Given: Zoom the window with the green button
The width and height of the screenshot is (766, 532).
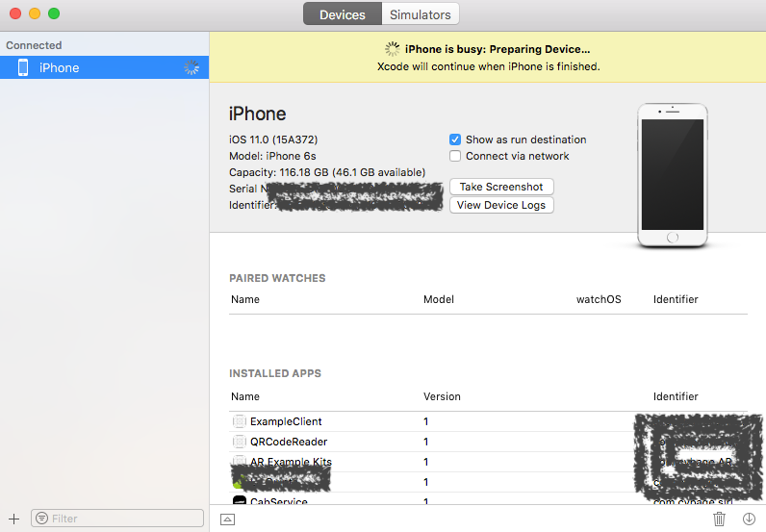Looking at the screenshot, I should coord(54,13).
